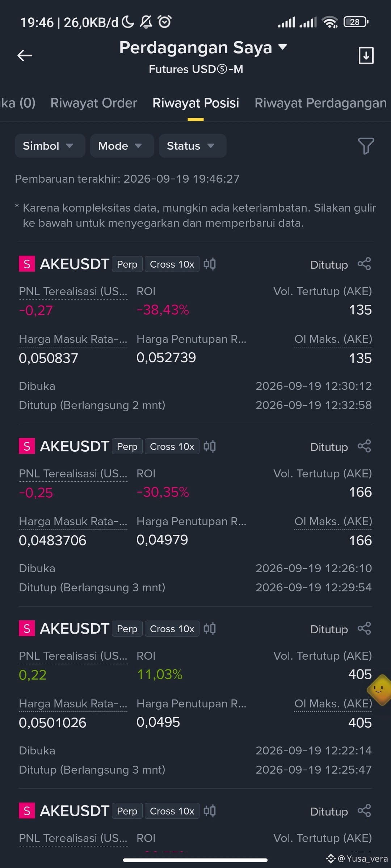This screenshot has height=868, width=391.
Task: Open the funnel filter icon
Action: click(x=366, y=146)
